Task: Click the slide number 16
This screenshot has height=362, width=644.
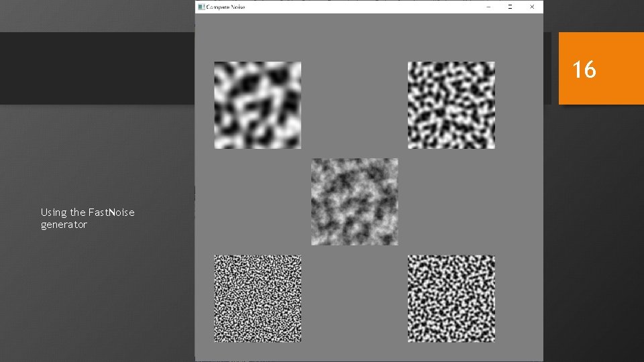Action: [x=584, y=69]
